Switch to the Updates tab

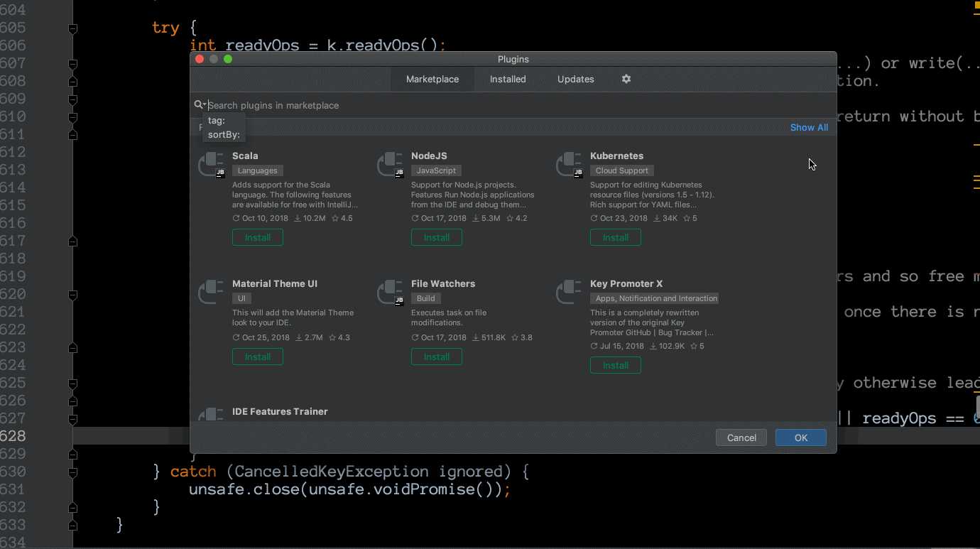pos(576,79)
